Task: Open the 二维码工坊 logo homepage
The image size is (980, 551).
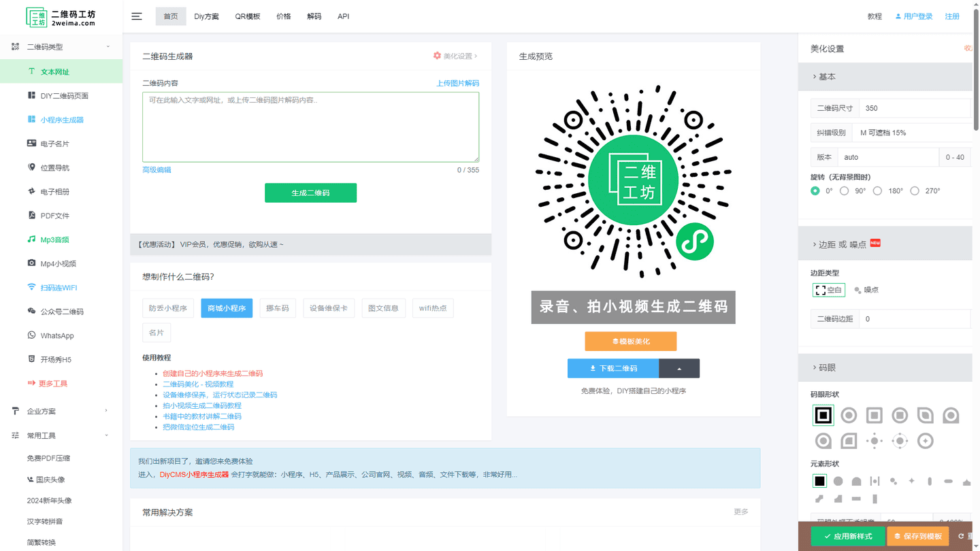Action: tap(61, 17)
